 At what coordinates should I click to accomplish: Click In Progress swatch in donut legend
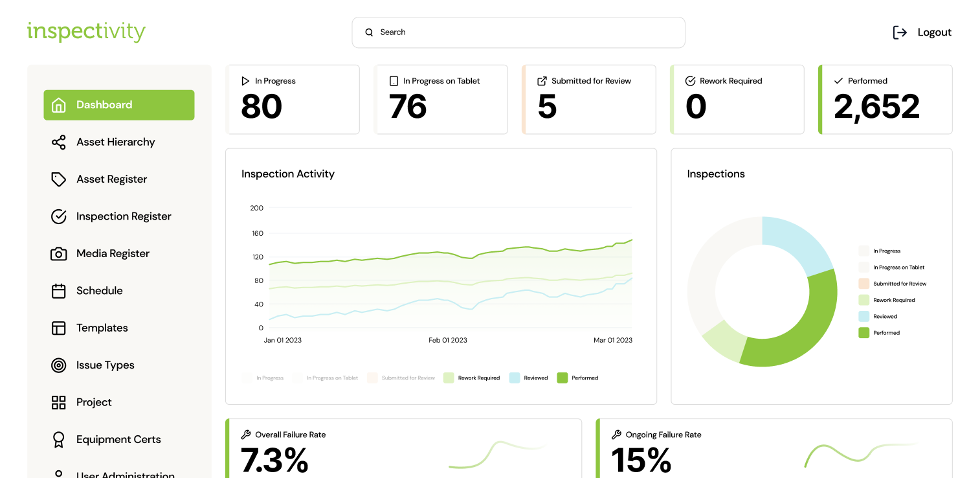[x=863, y=251]
